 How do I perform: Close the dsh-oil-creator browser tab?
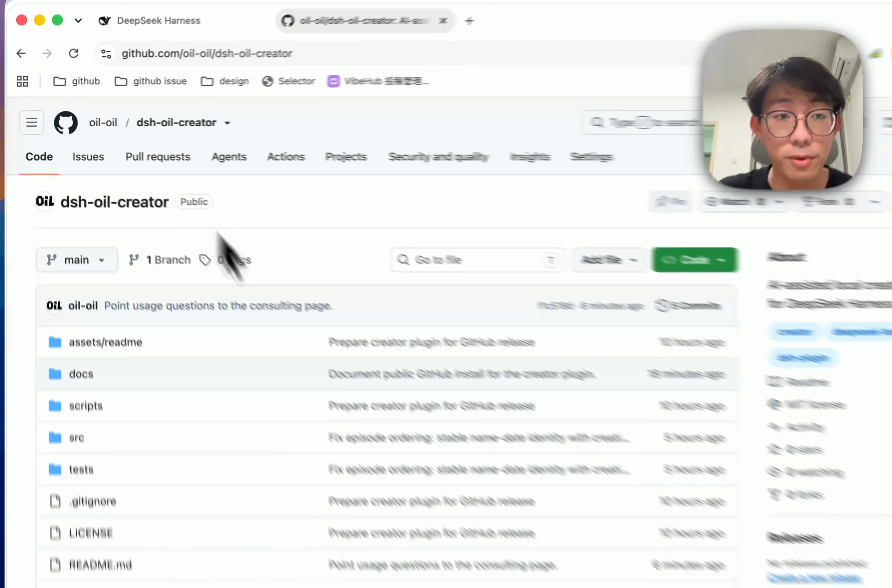[x=443, y=21]
